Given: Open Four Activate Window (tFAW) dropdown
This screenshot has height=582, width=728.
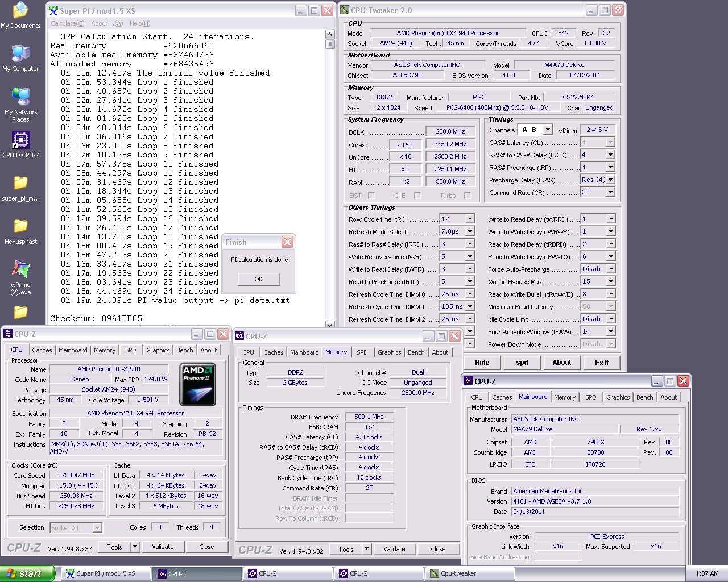Looking at the screenshot, I should coord(611,331).
